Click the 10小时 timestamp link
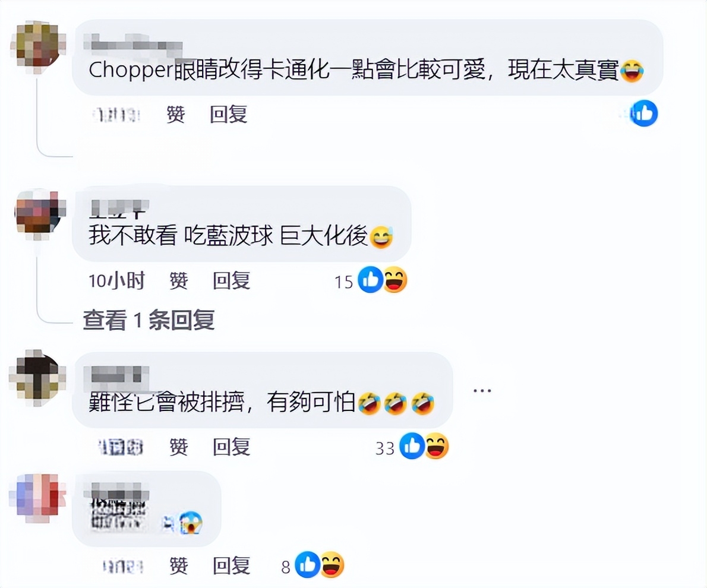The height and width of the screenshot is (588, 707). tap(117, 281)
